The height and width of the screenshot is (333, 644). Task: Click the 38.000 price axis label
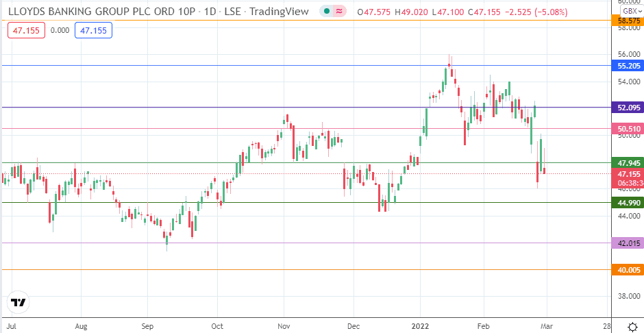629,297
